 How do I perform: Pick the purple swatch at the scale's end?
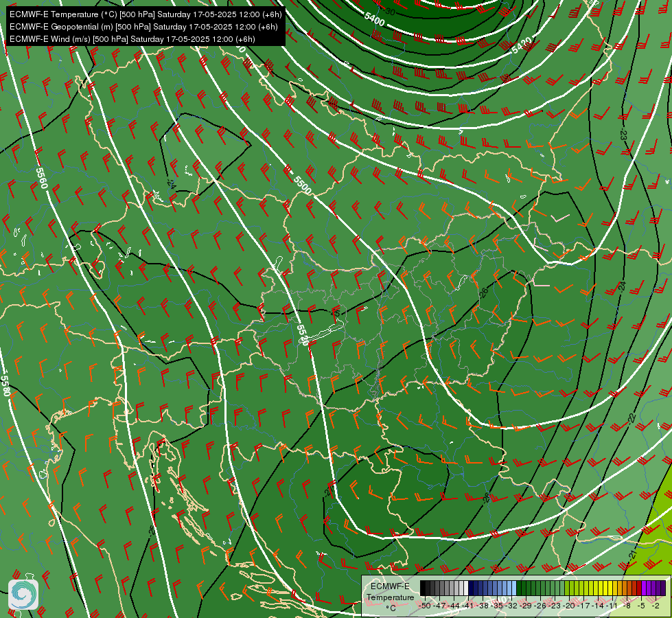(663, 588)
